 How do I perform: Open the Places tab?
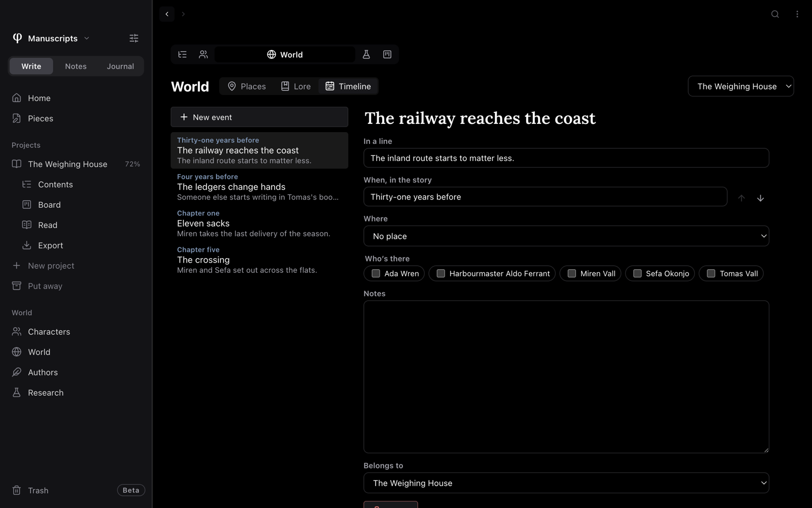[247, 86]
